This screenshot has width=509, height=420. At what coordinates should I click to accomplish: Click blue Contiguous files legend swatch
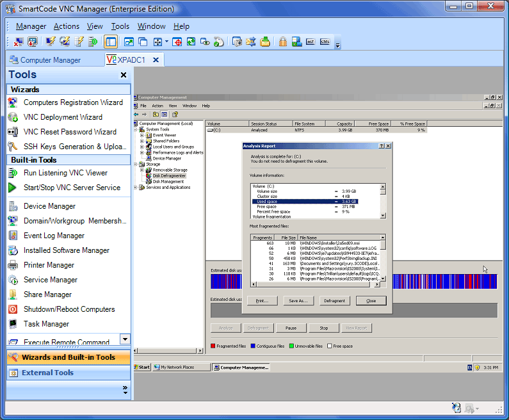click(253, 346)
